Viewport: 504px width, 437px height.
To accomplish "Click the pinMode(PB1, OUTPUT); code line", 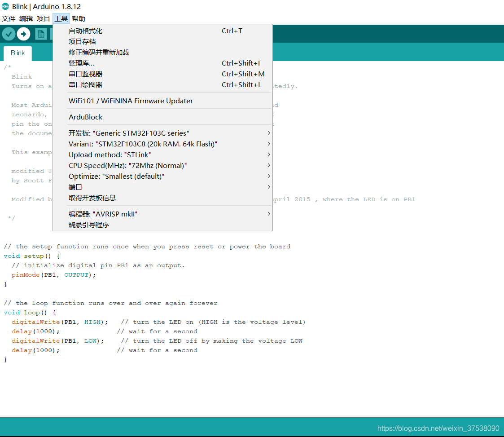I will 53,275.
